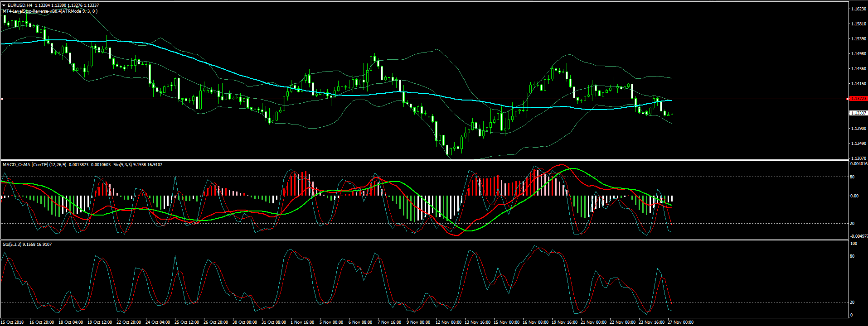Grab the red line's anchor point beside the 1.13723 tag
Viewport: 868px width, 326px height.
pos(848,99)
